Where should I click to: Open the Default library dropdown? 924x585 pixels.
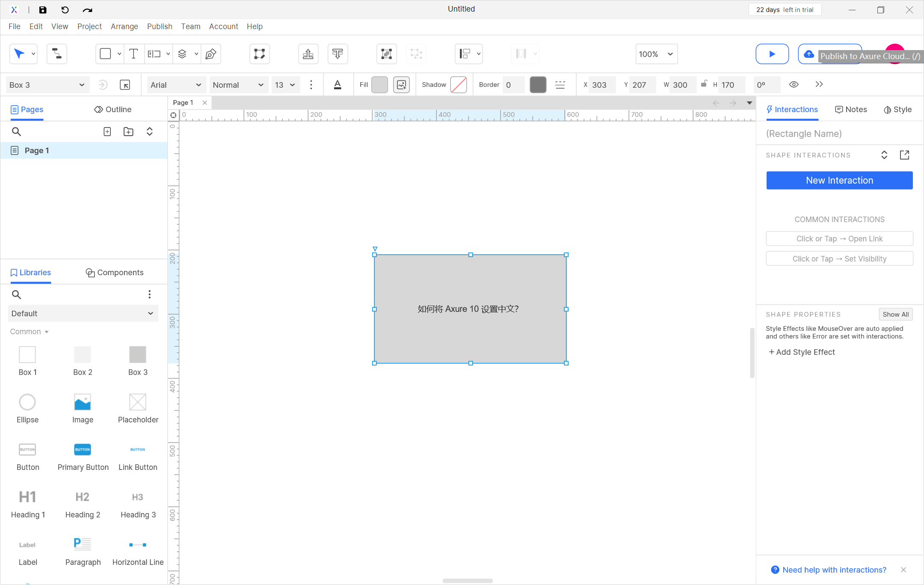(83, 313)
